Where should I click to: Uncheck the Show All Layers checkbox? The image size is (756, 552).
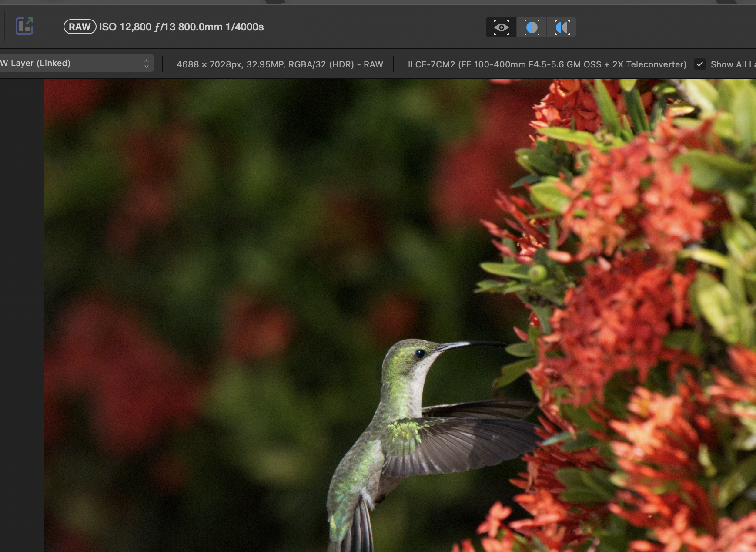(699, 64)
